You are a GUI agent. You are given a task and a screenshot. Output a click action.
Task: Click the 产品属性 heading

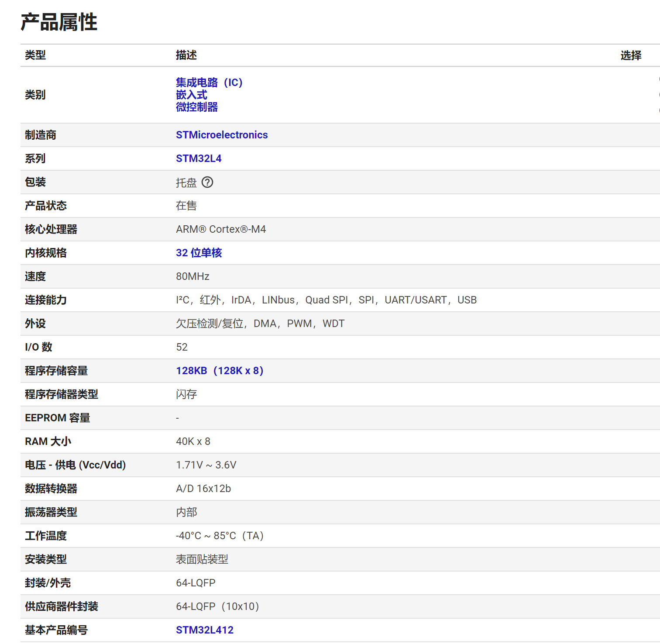pyautogui.click(x=59, y=22)
